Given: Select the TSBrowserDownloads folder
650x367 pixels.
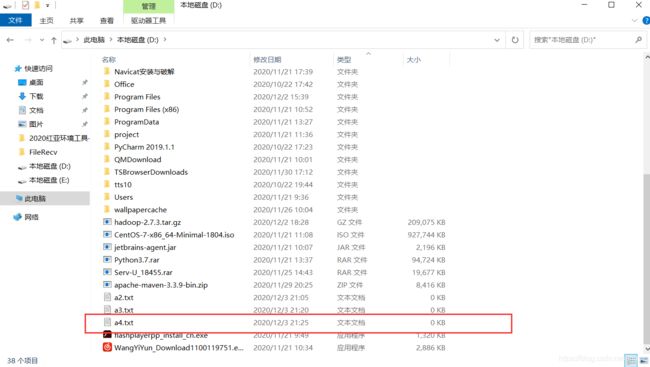Looking at the screenshot, I should tap(151, 172).
